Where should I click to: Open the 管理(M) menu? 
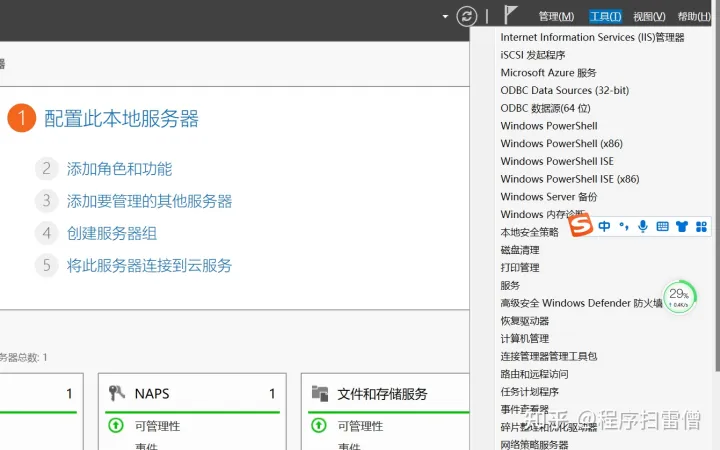556,17
